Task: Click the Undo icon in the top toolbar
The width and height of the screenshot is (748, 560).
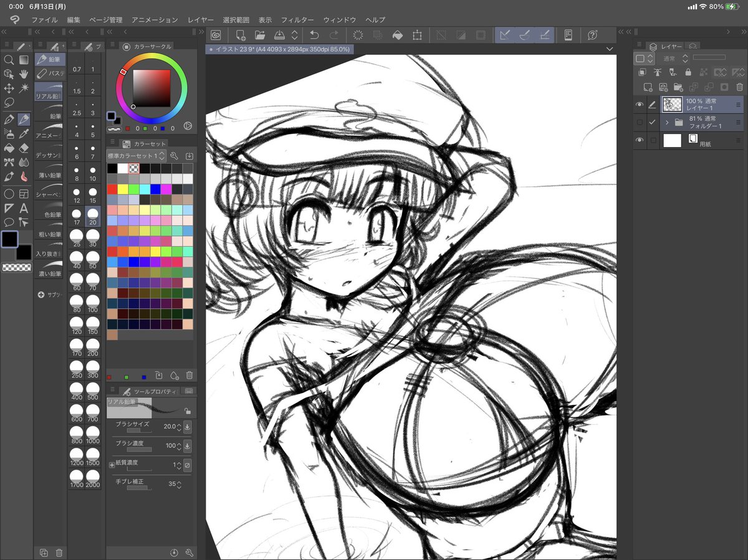Action: pos(314,36)
